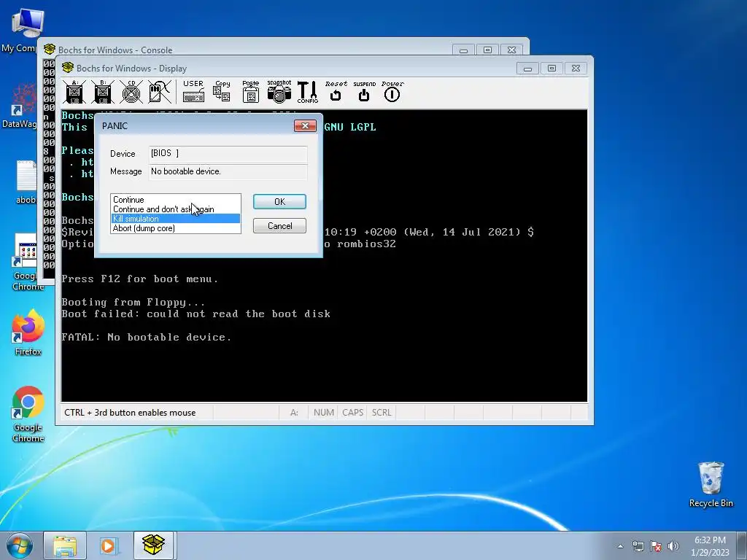Image resolution: width=747 pixels, height=560 pixels.
Task: Select 'Abort (dump core)' option
Action: 176,228
